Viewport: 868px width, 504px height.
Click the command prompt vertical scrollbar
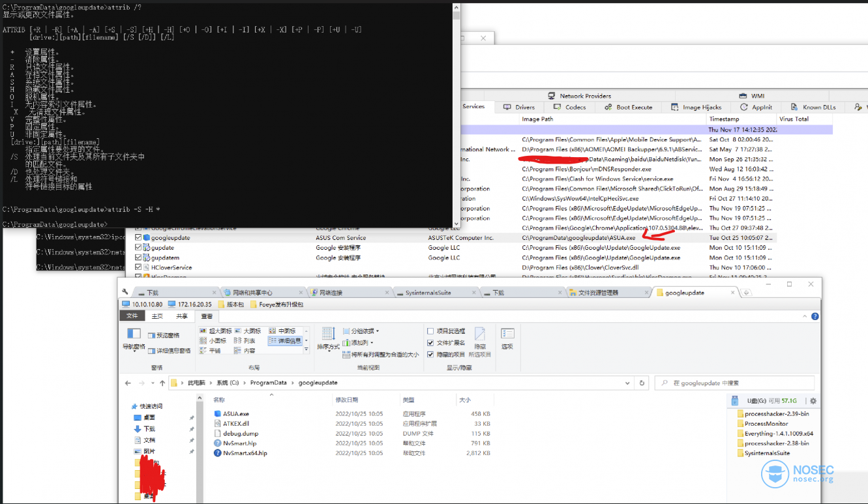[x=456, y=114]
